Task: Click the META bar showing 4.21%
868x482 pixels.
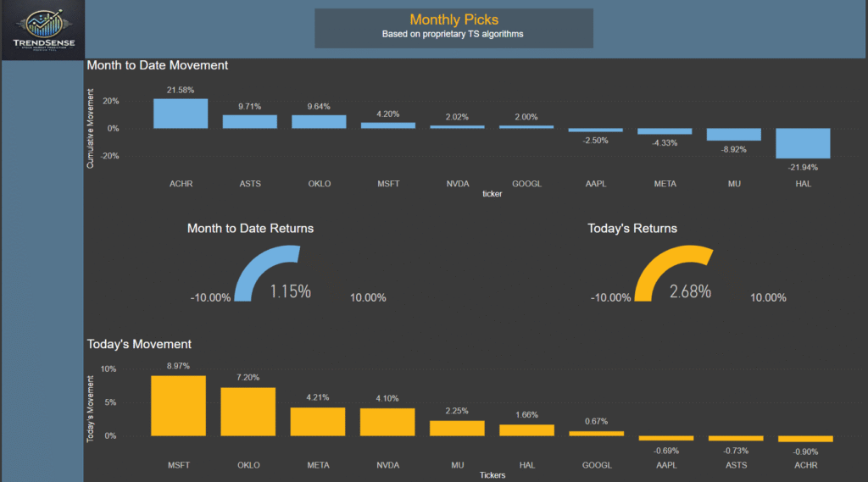Action: [x=318, y=422]
